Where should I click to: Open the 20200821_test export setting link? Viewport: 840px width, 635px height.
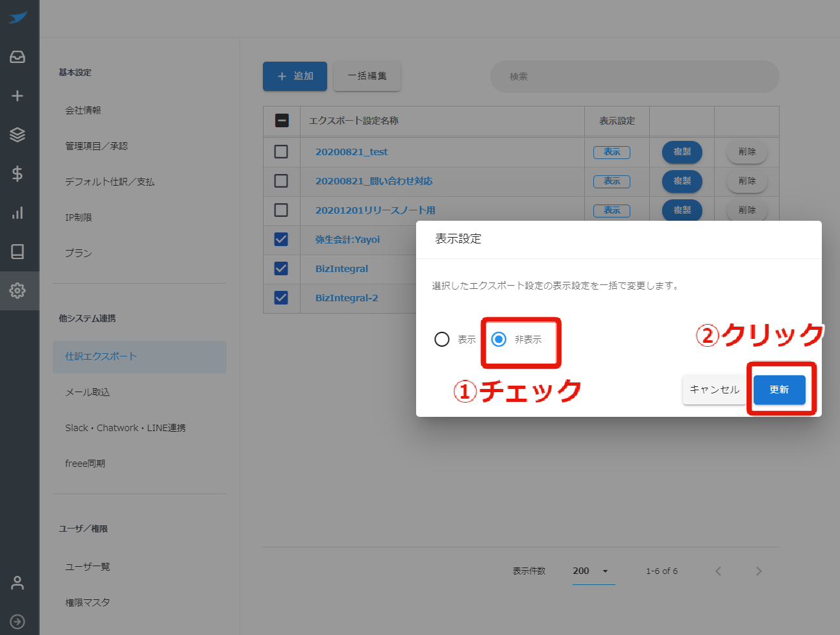pyautogui.click(x=351, y=152)
